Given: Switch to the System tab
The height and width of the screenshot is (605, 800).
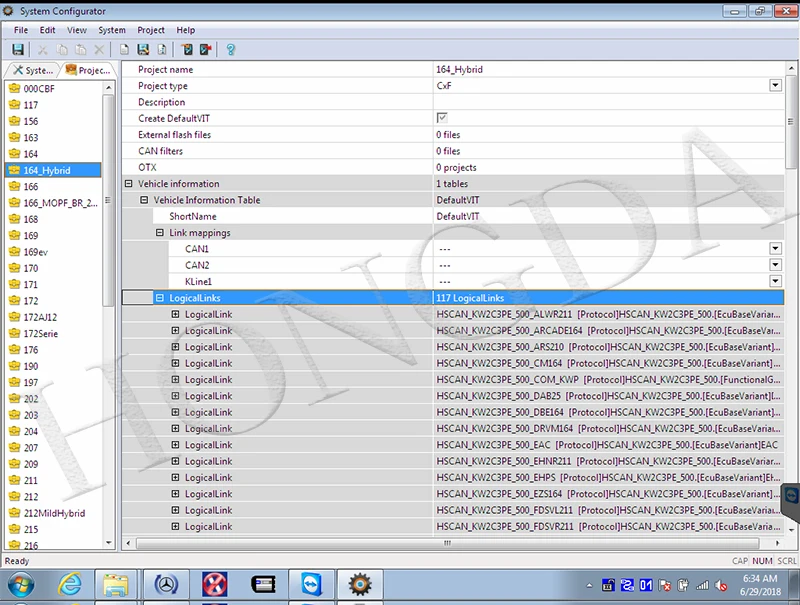Looking at the screenshot, I should 32,70.
